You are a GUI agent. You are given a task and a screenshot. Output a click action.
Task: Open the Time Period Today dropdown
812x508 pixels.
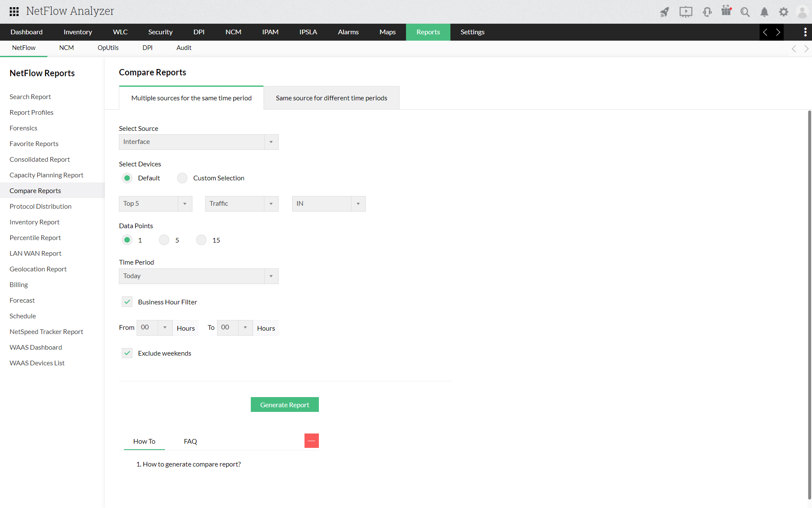[198, 276]
